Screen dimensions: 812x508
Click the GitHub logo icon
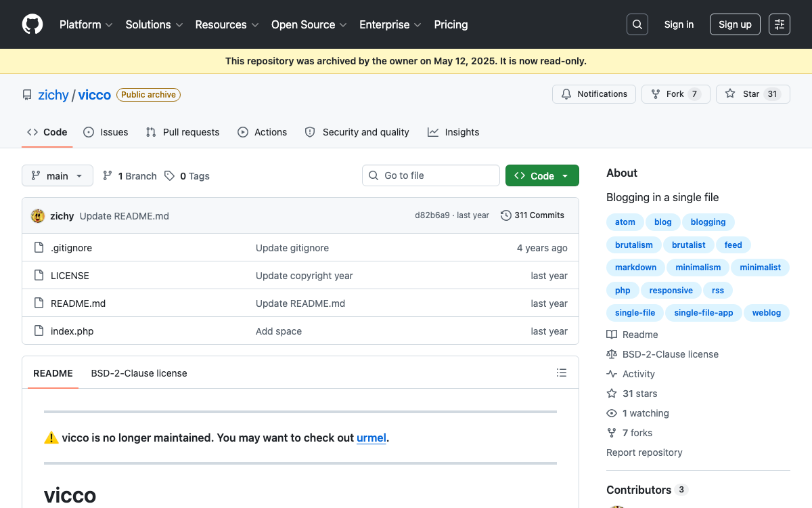pyautogui.click(x=32, y=24)
